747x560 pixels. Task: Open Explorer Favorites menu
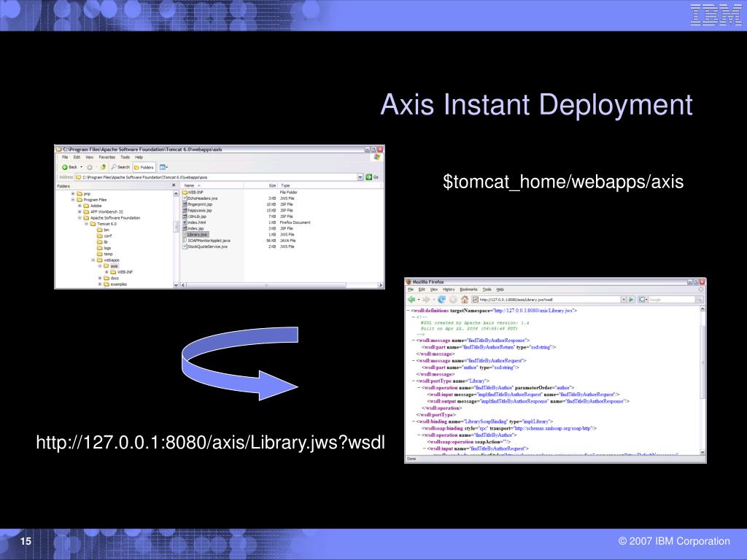tap(107, 157)
